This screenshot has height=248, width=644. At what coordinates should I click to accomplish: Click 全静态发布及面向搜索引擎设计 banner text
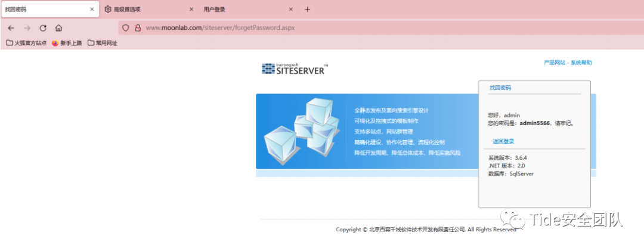[x=392, y=110]
